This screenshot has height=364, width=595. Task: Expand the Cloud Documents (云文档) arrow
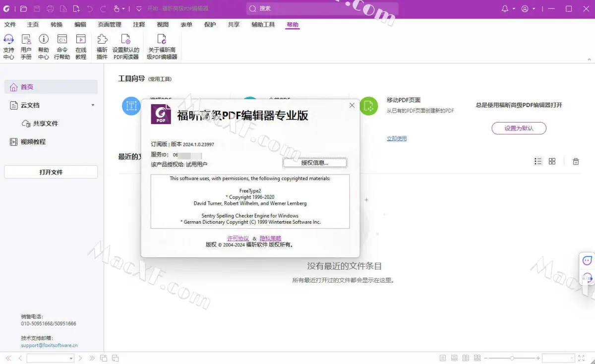pyautogui.click(x=93, y=106)
